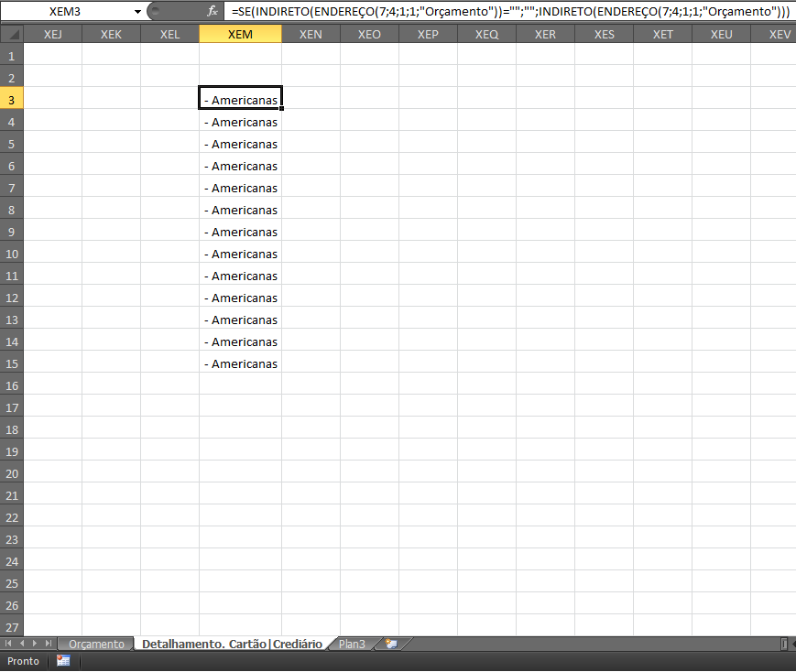
Task: Select row header 16
Action: [12, 385]
